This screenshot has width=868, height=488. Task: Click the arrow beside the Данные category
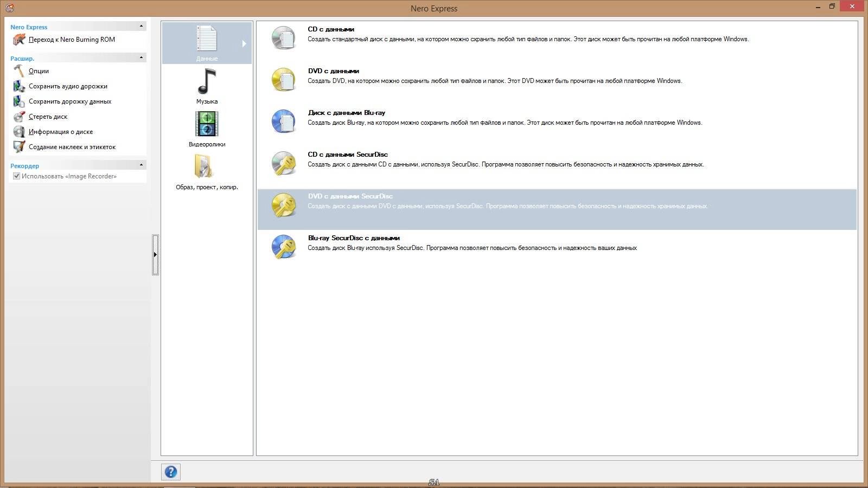tap(244, 43)
